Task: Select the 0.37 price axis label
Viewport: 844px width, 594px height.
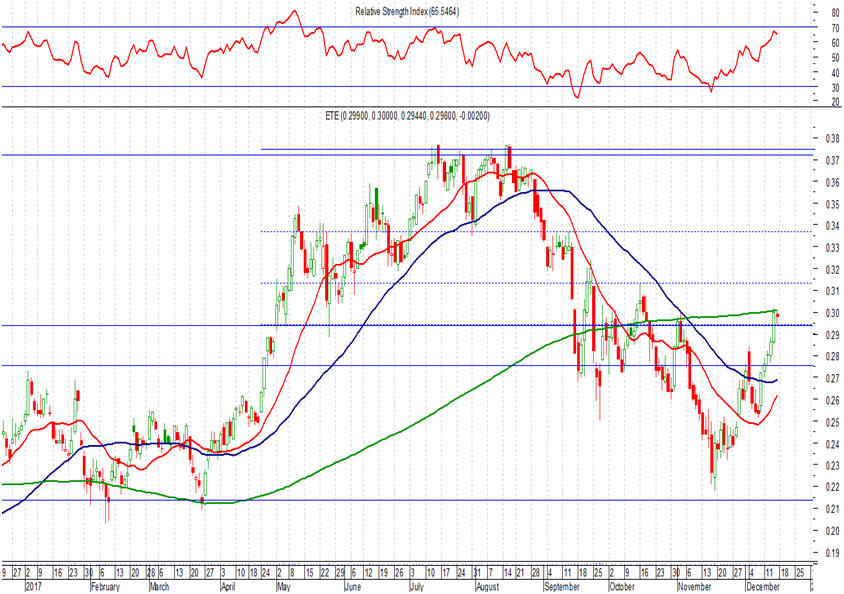Action: click(x=833, y=160)
